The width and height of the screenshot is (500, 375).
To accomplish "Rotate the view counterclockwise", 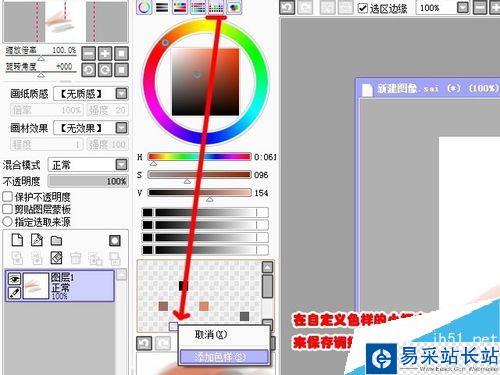I will [88, 70].
